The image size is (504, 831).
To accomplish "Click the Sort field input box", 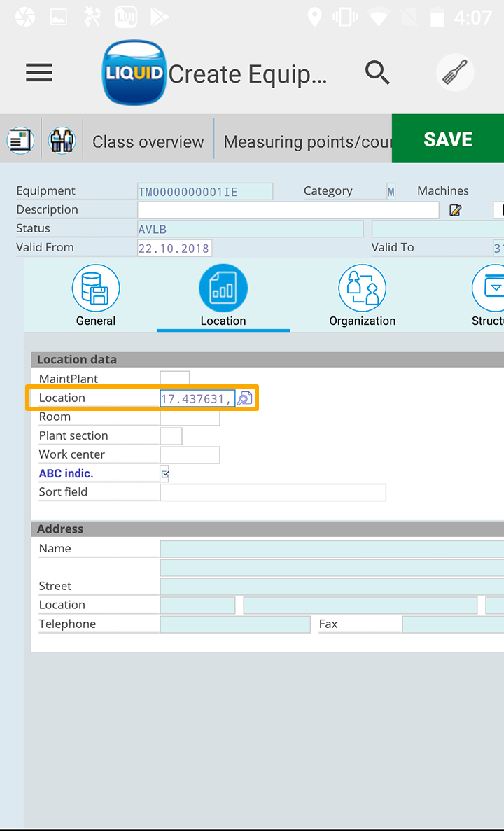I will (273, 492).
